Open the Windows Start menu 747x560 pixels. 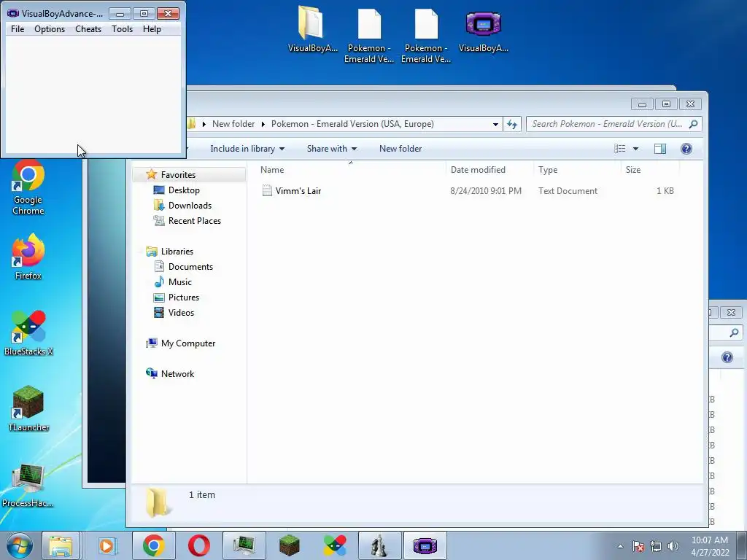tap(19, 545)
